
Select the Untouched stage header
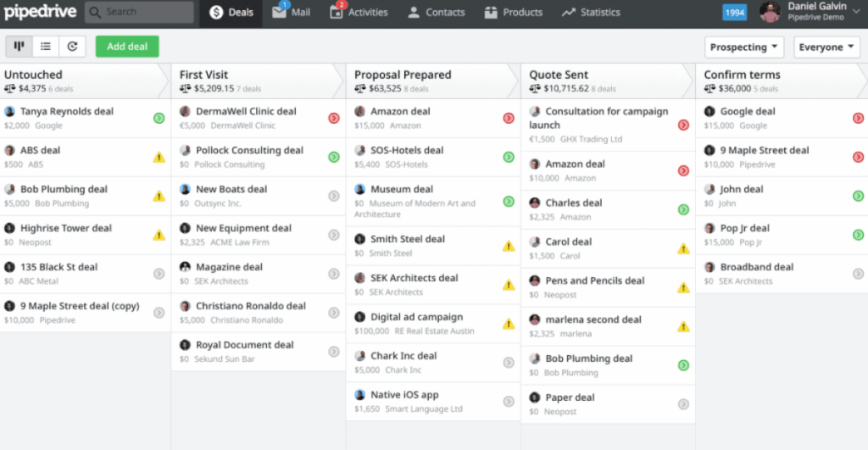click(x=85, y=81)
